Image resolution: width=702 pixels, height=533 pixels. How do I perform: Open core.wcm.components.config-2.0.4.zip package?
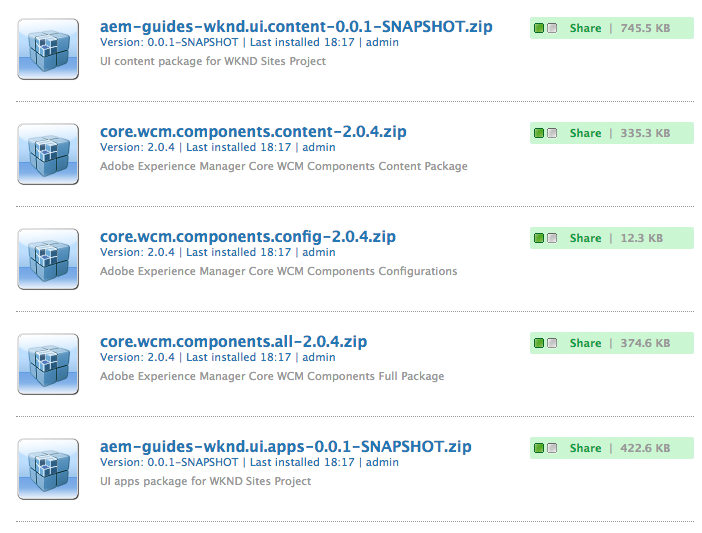coord(248,236)
